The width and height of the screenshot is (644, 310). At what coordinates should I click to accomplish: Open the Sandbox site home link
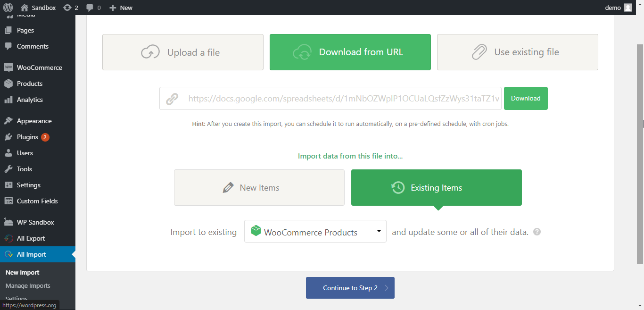point(38,8)
